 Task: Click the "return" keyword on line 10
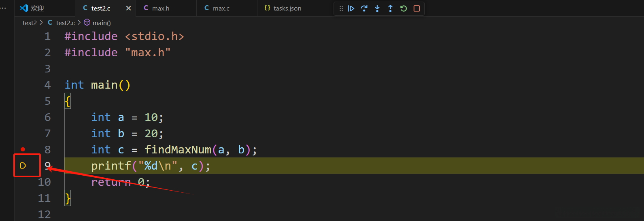(x=111, y=182)
